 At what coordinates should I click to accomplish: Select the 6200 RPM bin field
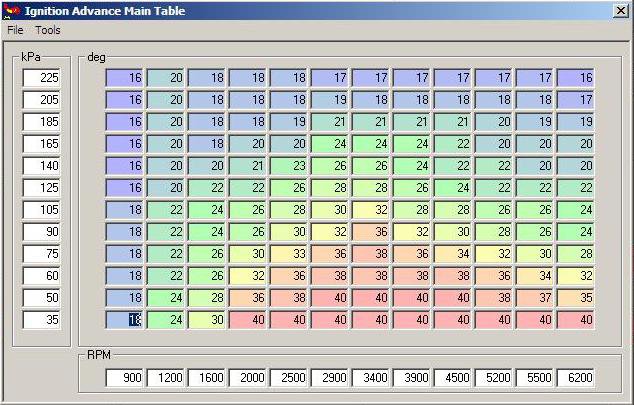[x=575, y=378]
